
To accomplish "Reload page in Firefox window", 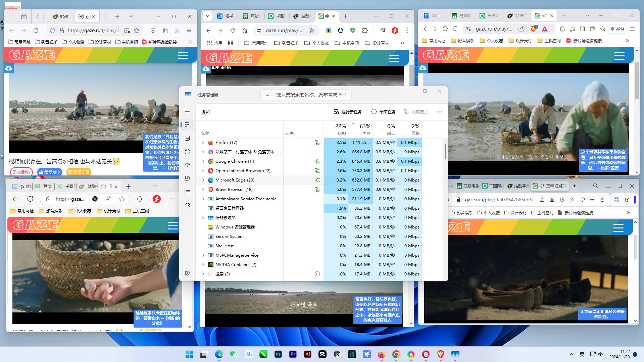I will (x=36, y=31).
